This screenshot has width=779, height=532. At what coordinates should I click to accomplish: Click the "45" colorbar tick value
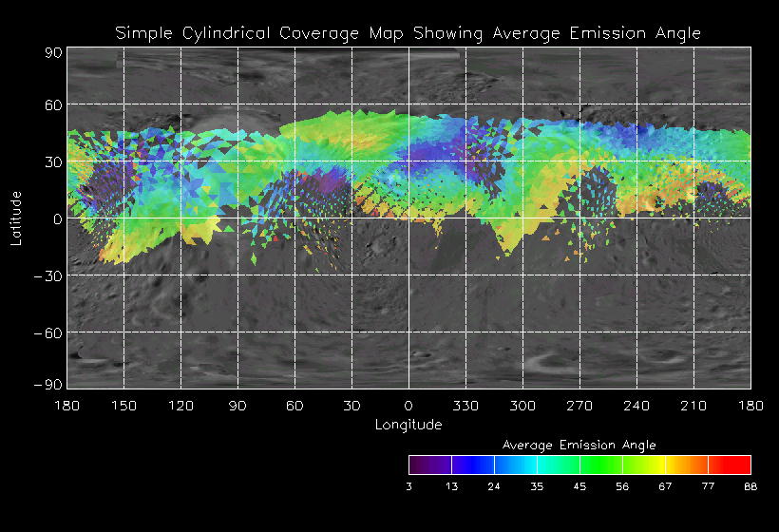[579, 486]
